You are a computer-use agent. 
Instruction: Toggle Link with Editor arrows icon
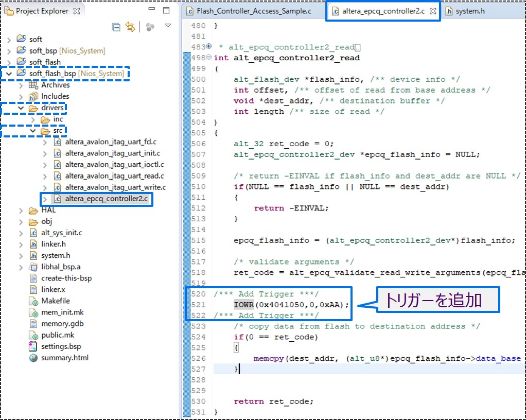[130, 27]
